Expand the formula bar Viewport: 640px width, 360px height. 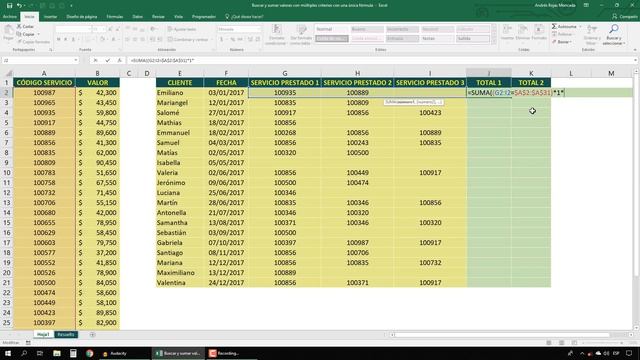(x=636, y=60)
